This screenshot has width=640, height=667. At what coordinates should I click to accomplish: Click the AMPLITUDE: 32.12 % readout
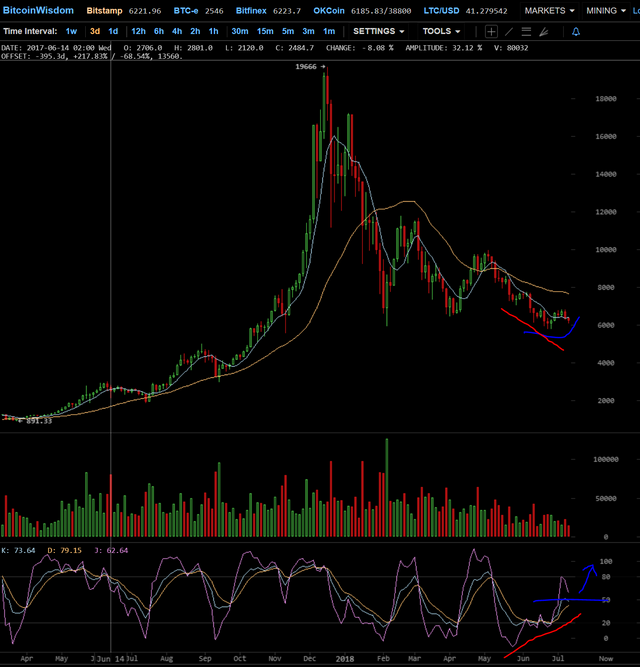pyautogui.click(x=444, y=48)
